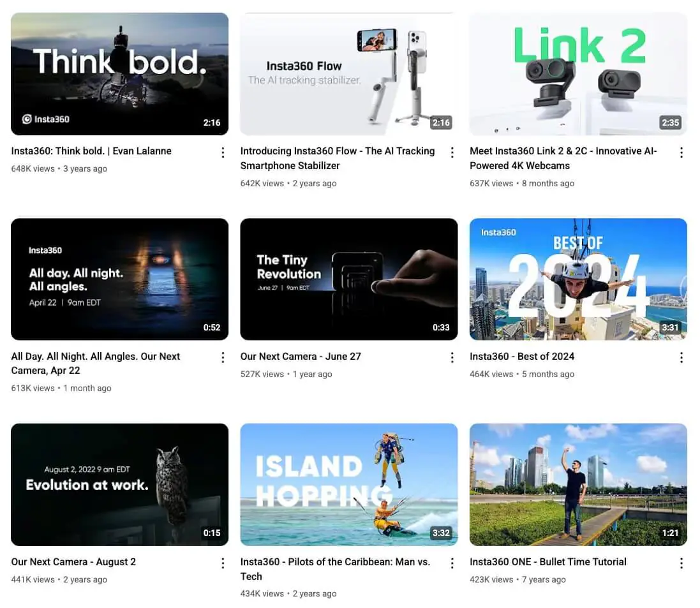Click the 0:52 duration badge
Image resolution: width=700 pixels, height=608 pixels.
click(212, 328)
